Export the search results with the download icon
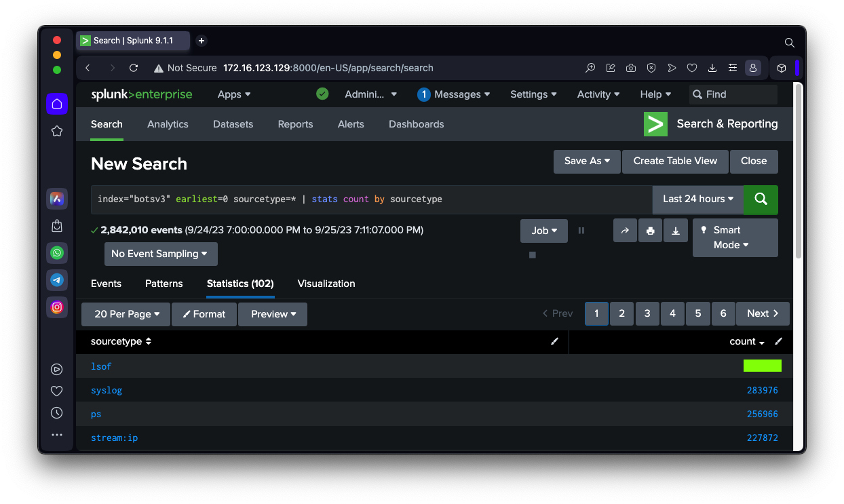This screenshot has height=504, width=844. point(676,231)
